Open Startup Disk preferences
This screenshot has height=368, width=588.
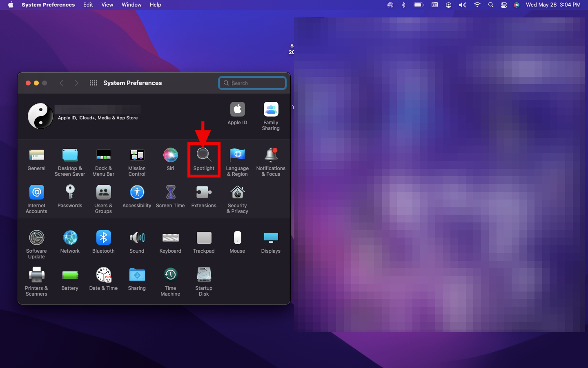tap(204, 282)
